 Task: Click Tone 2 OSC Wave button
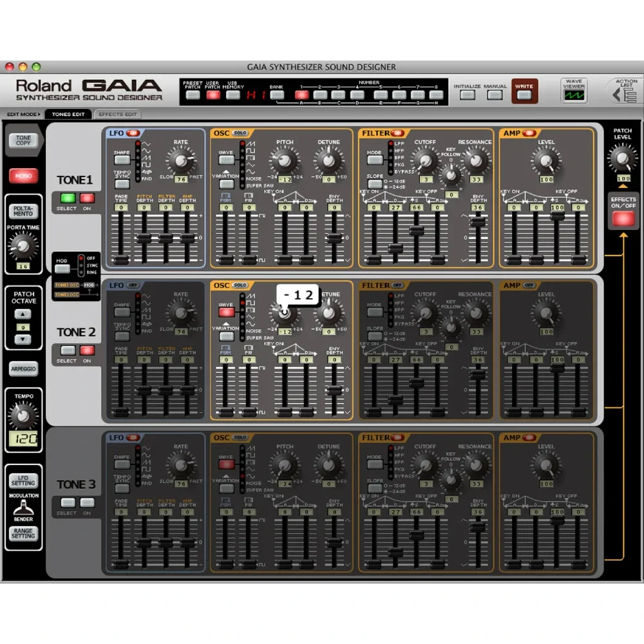coord(226,312)
